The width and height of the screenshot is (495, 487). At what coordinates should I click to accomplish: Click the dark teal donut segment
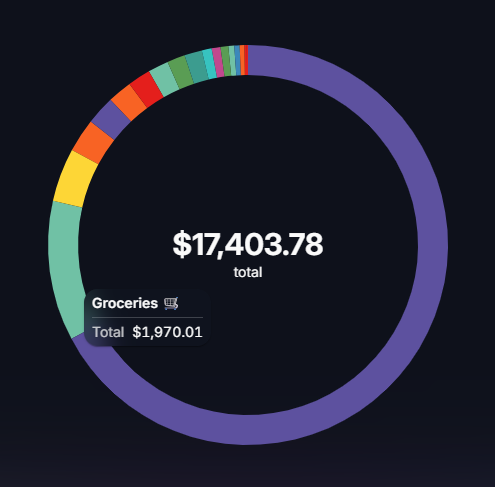(x=197, y=67)
